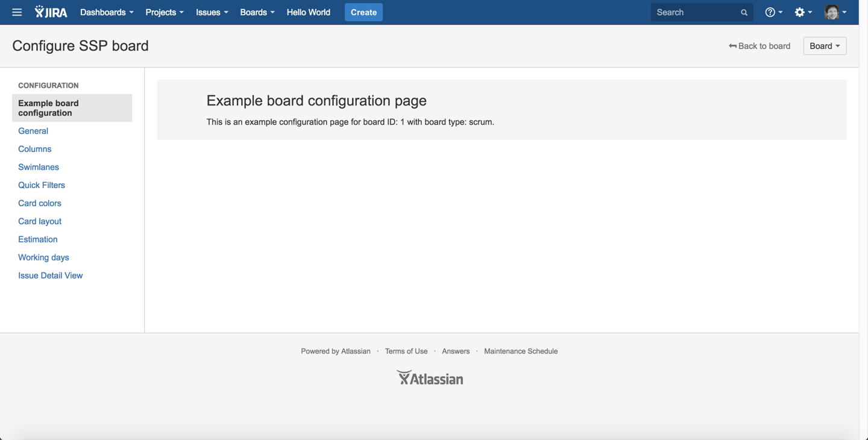Open the hamburger sidebar menu
The width and height of the screenshot is (868, 440).
(16, 12)
